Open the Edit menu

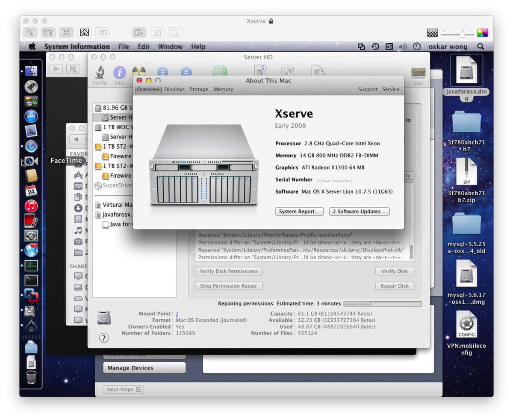[143, 47]
